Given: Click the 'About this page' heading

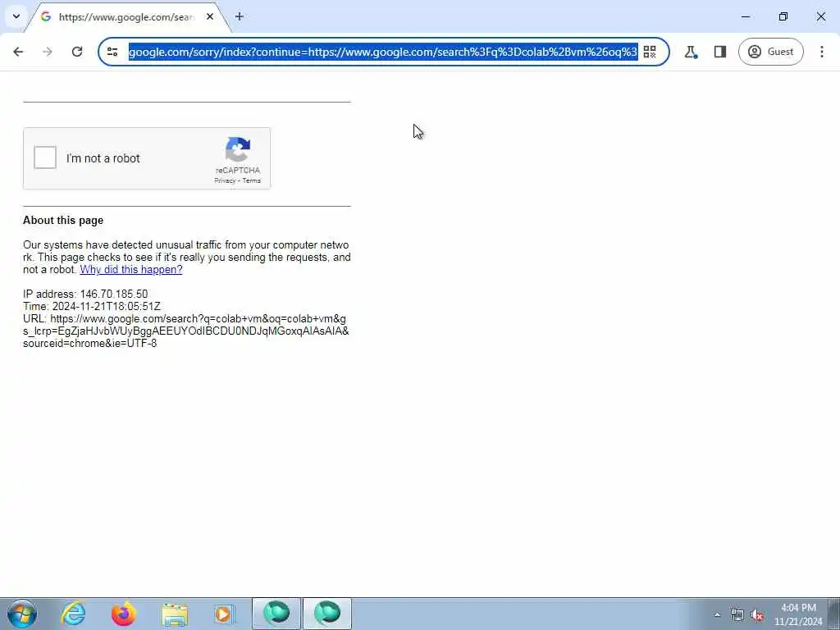Looking at the screenshot, I should click(63, 220).
